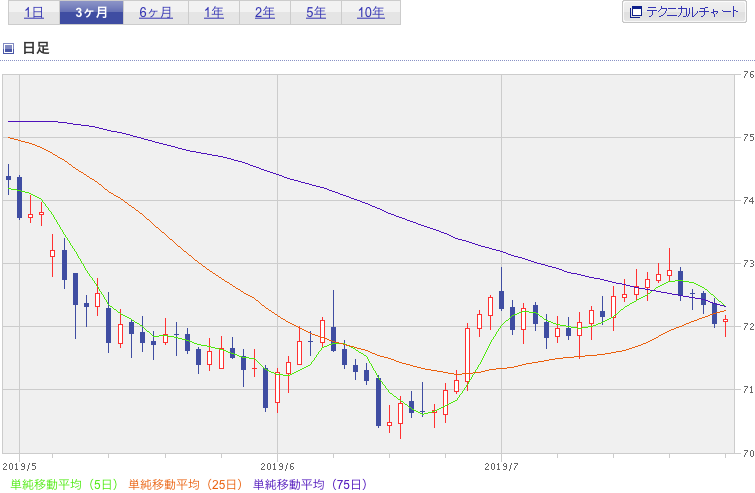Image resolution: width=755 pixels, height=493 pixels.
Task: Click the 2019/7 date axis label
Action: click(501, 467)
